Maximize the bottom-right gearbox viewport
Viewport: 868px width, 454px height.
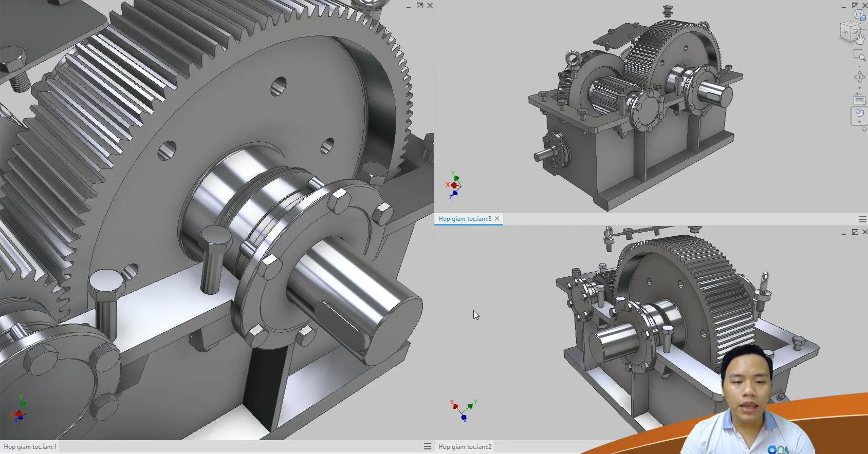pos(855,232)
